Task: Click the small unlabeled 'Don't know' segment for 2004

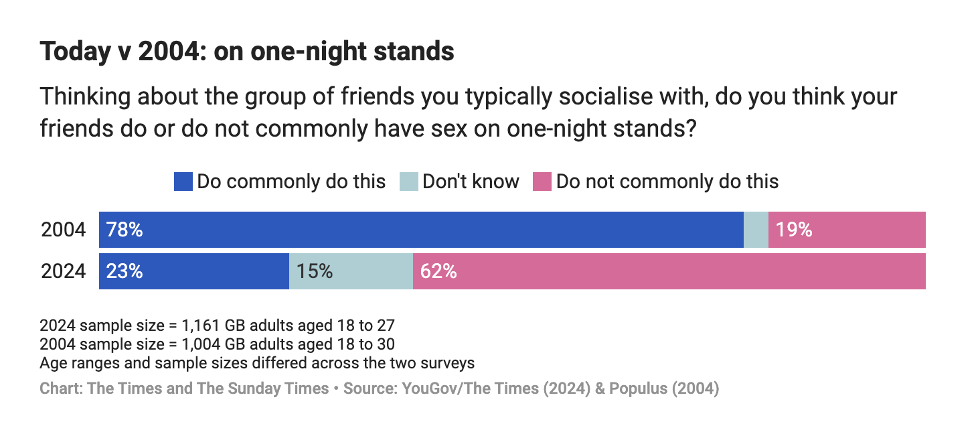Action: click(756, 230)
